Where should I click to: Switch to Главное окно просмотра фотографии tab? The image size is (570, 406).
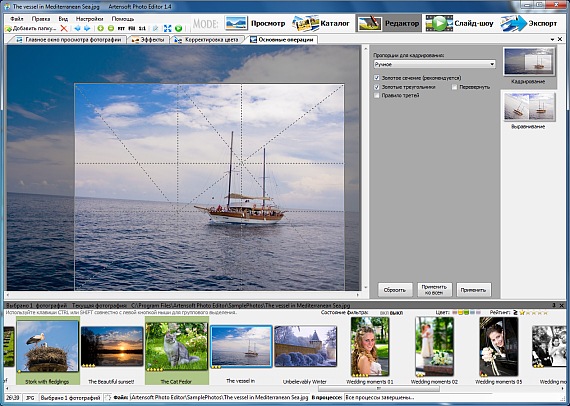tap(68, 40)
